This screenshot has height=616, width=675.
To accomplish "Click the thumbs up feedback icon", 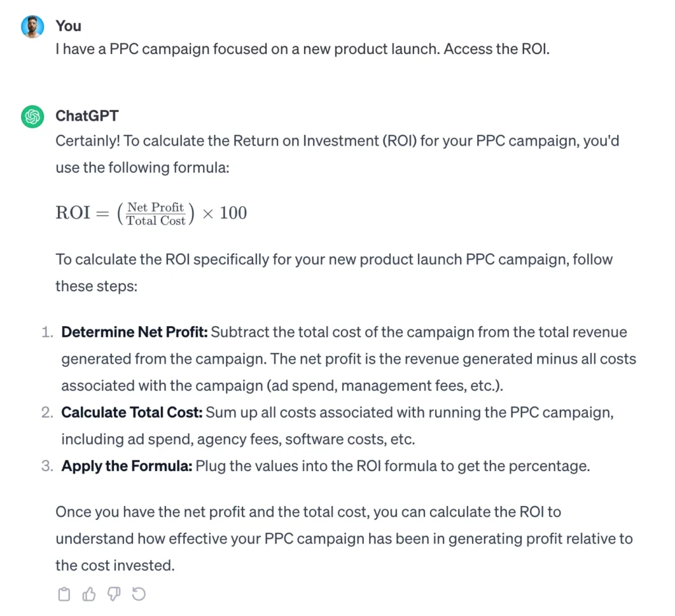I will point(89,594).
